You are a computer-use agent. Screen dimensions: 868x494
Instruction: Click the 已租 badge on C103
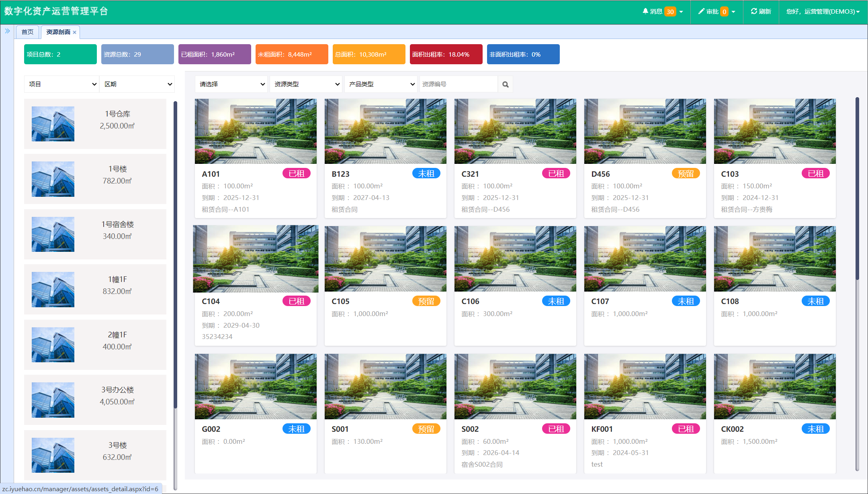pyautogui.click(x=816, y=174)
